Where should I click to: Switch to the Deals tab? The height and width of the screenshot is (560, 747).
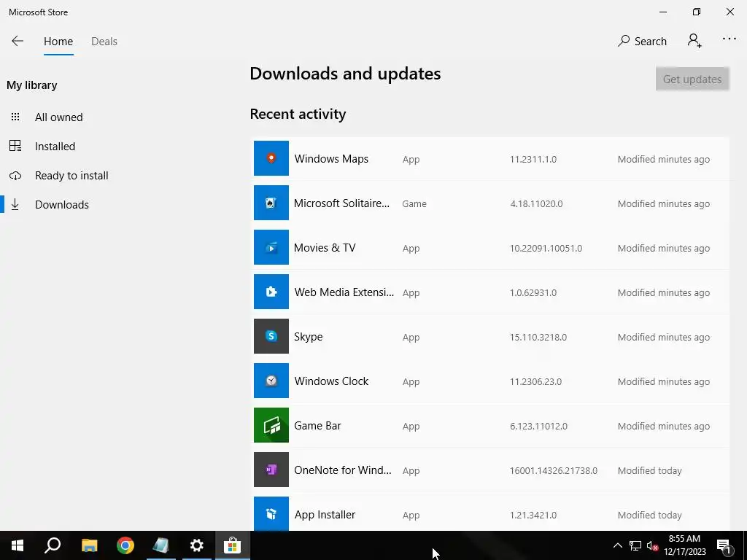coord(104,42)
